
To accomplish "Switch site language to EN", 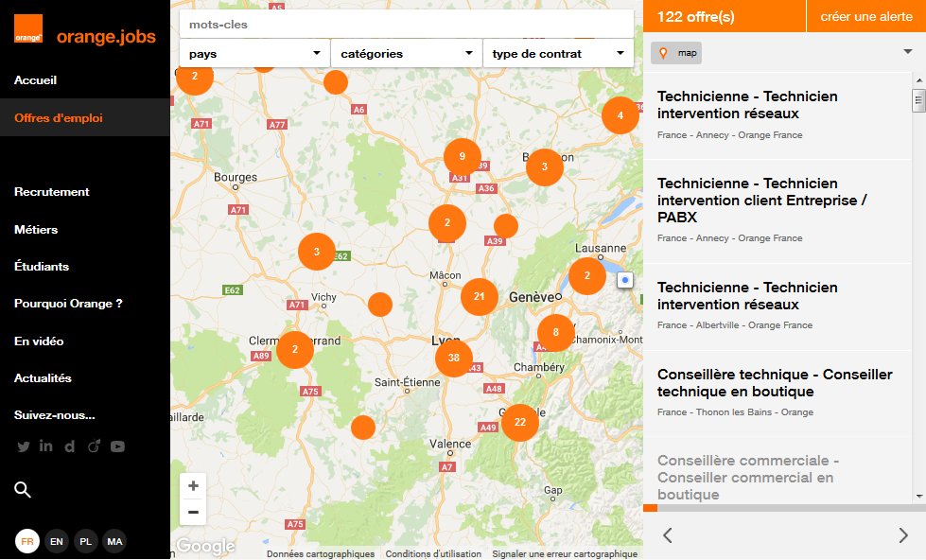I will click(x=57, y=541).
